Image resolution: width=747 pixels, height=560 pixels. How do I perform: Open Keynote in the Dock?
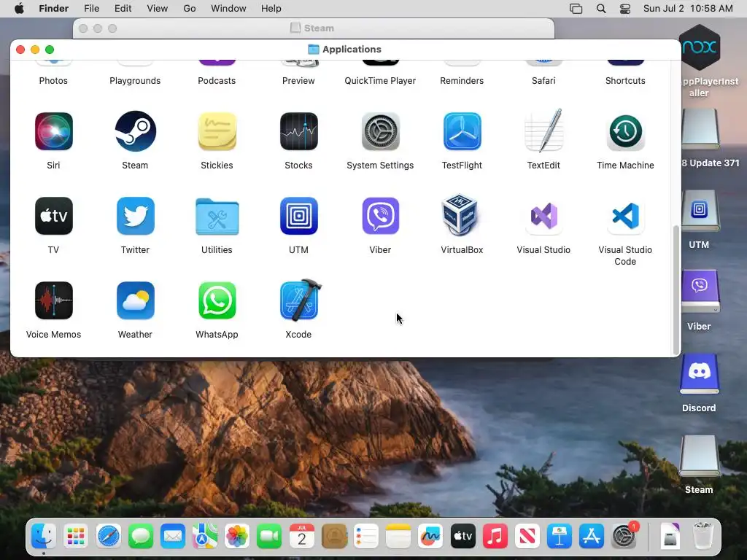click(560, 536)
